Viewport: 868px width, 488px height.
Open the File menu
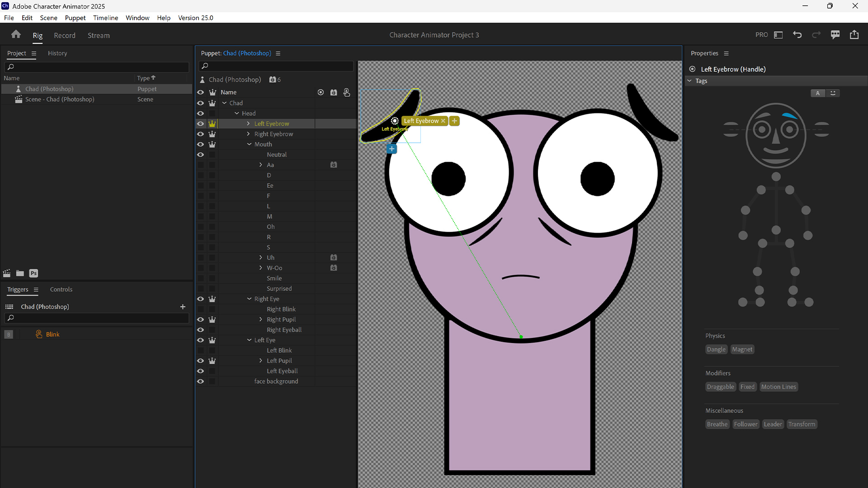pos(9,18)
